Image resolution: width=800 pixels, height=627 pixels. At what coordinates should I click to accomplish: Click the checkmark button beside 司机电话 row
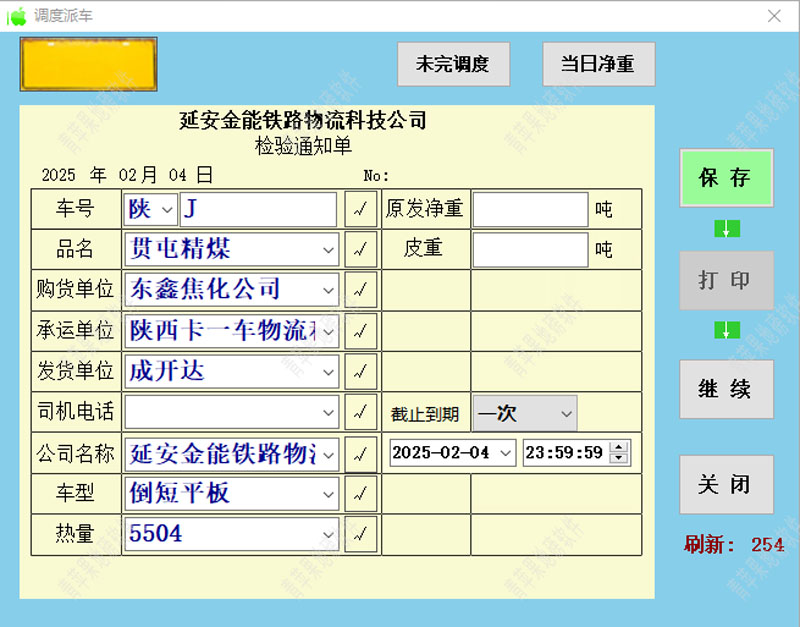[x=361, y=411]
